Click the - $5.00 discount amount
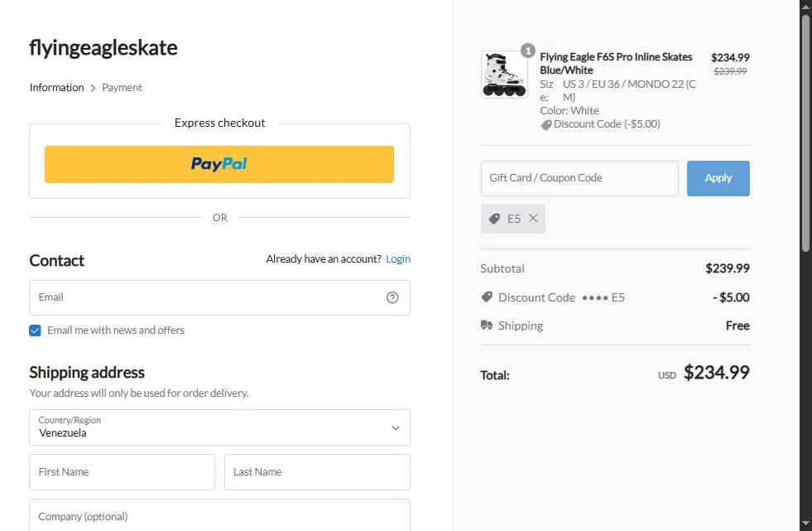The height and width of the screenshot is (531, 812). (731, 297)
